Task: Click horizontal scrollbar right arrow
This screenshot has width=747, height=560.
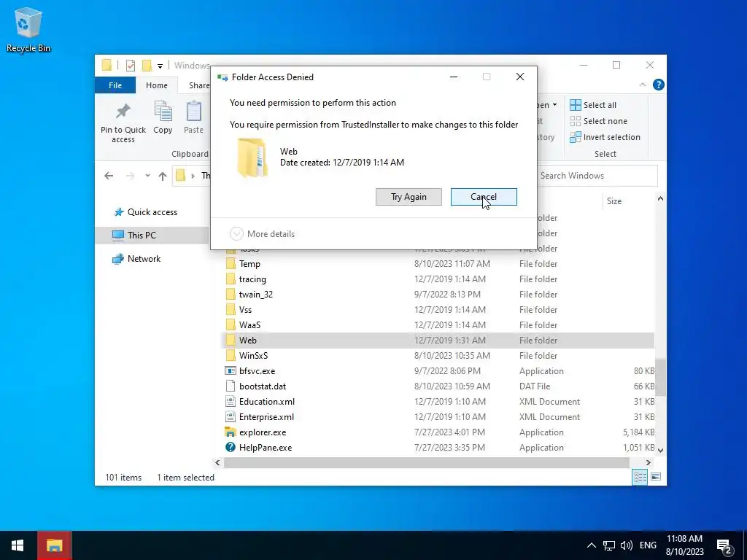Action: point(648,462)
